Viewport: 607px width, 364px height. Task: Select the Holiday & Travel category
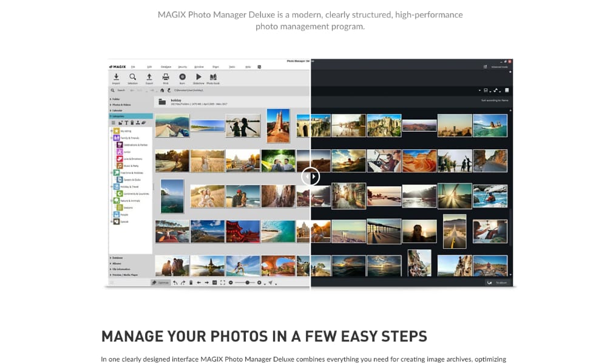[126, 187]
